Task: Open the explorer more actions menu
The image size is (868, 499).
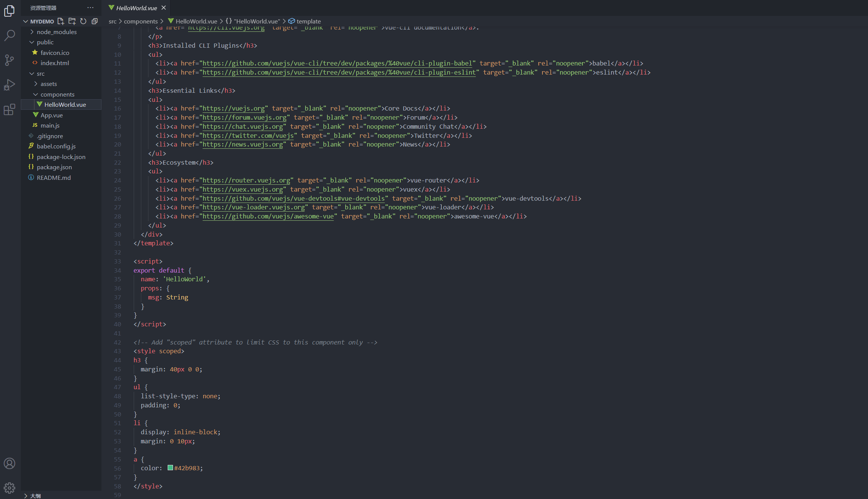Action: (x=90, y=8)
